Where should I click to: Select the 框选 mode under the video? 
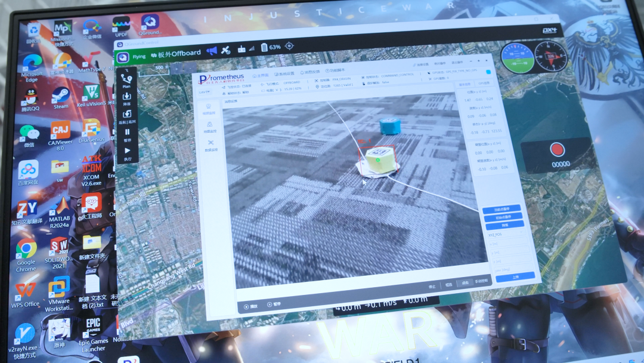tap(448, 285)
